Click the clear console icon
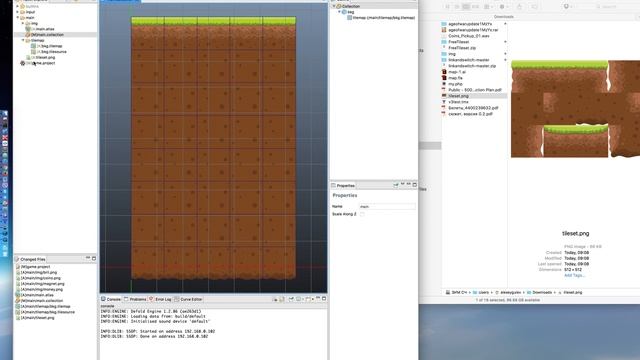Viewport: 640px width, 360px height. [275, 299]
